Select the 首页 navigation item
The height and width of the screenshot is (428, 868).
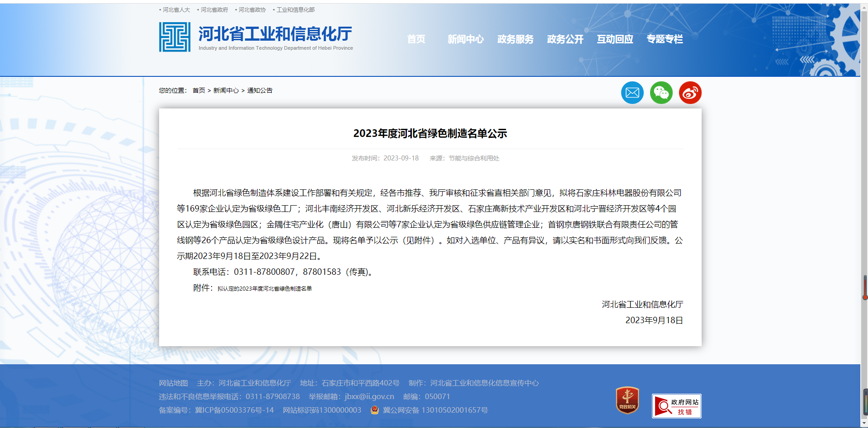point(416,39)
